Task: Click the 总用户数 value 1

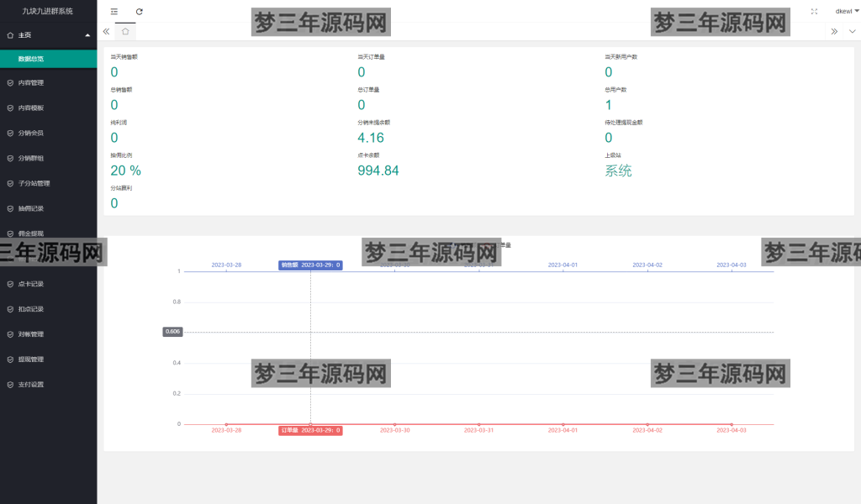Action: coord(609,105)
